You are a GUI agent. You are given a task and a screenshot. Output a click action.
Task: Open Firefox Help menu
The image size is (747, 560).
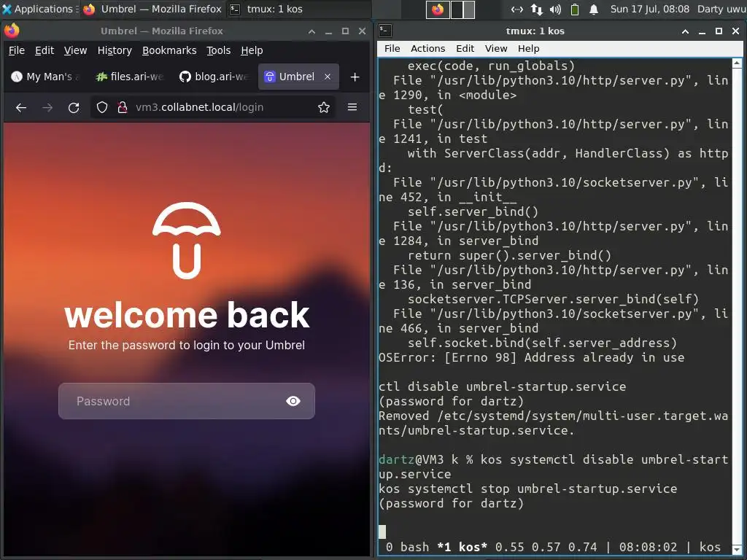[x=252, y=50]
